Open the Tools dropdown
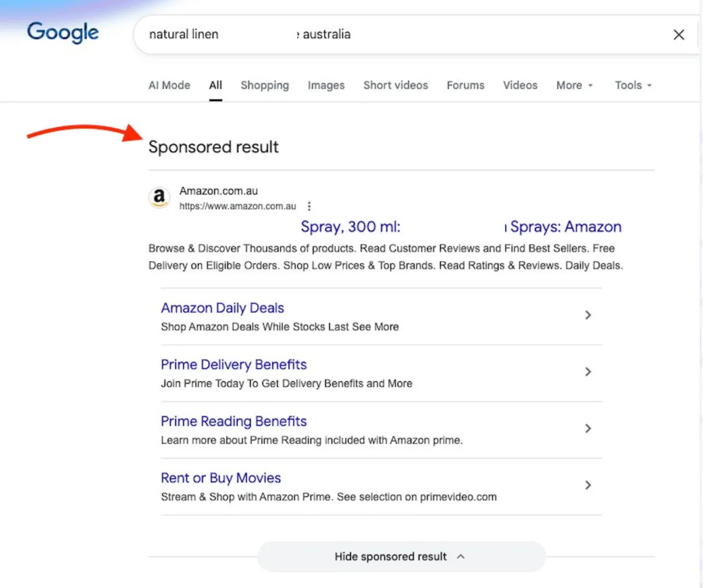 click(x=632, y=85)
